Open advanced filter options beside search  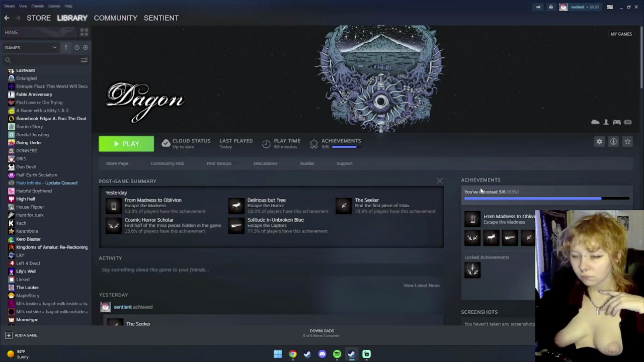point(84,60)
